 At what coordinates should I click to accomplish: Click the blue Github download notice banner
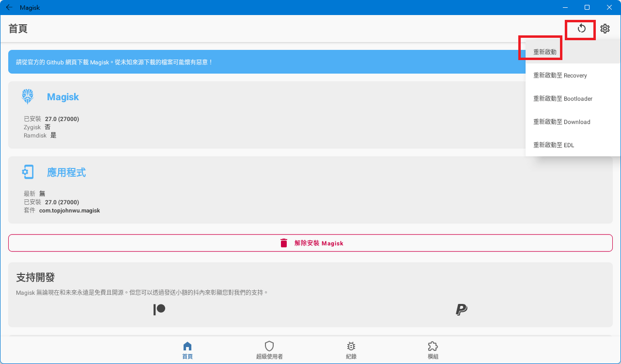[267, 62]
